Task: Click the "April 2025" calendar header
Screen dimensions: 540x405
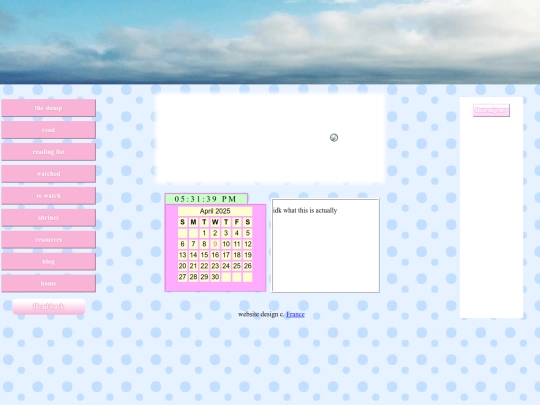Action: (215, 211)
